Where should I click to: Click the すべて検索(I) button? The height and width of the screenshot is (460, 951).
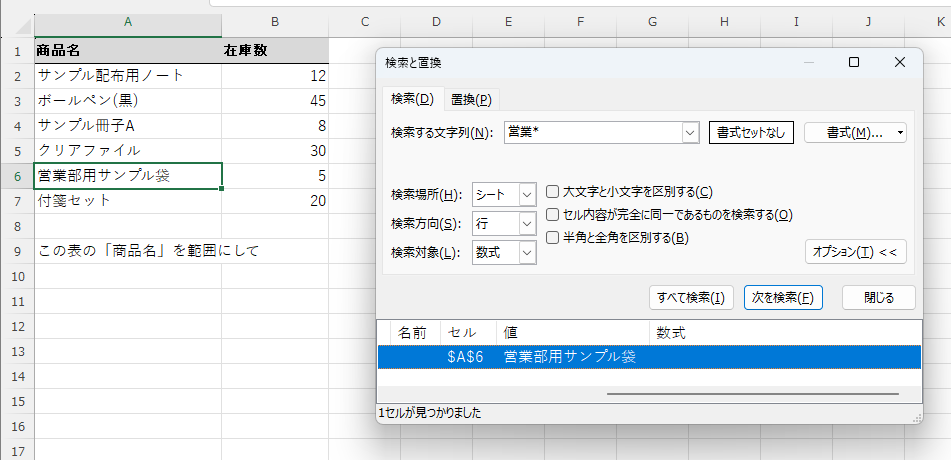[x=691, y=297]
